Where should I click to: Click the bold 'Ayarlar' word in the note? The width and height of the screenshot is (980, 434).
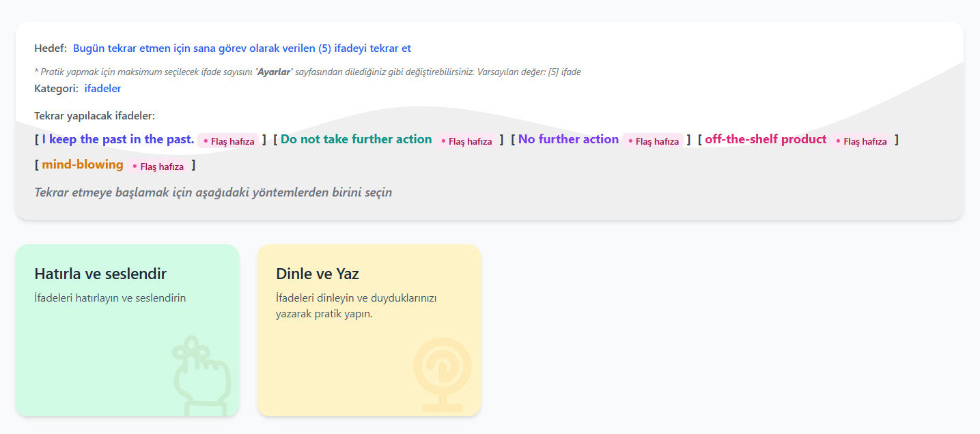274,72
